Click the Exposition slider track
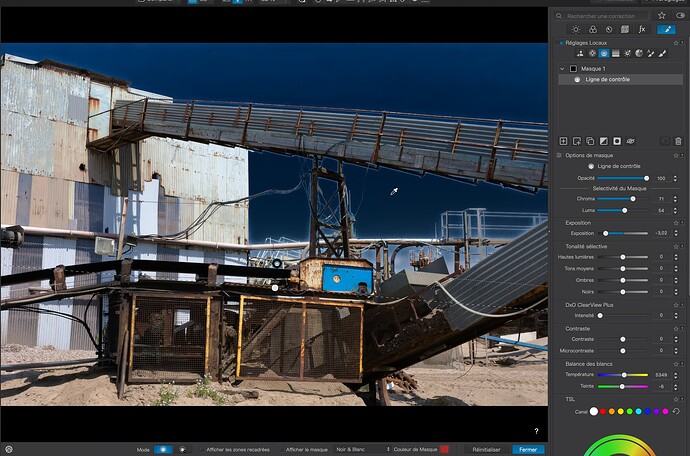Screen dimensions: 690x456 [625, 233]
